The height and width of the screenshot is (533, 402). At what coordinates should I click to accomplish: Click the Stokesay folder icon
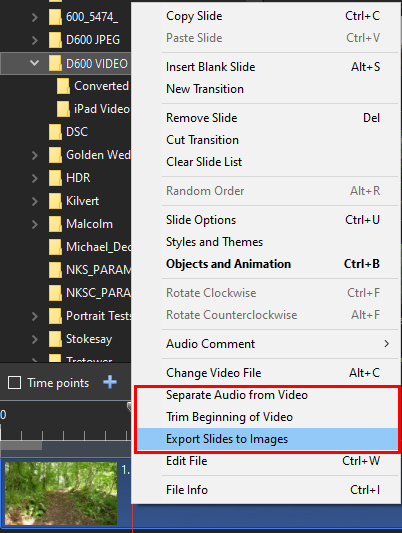(55, 339)
